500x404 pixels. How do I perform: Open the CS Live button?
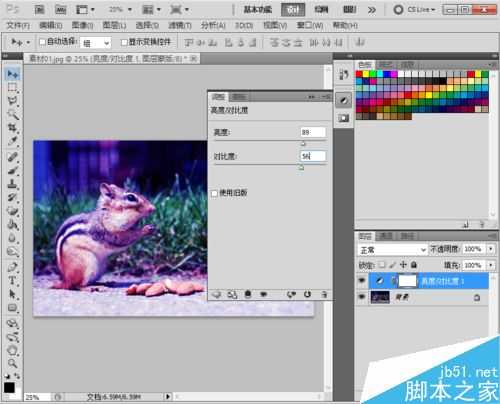click(x=415, y=9)
